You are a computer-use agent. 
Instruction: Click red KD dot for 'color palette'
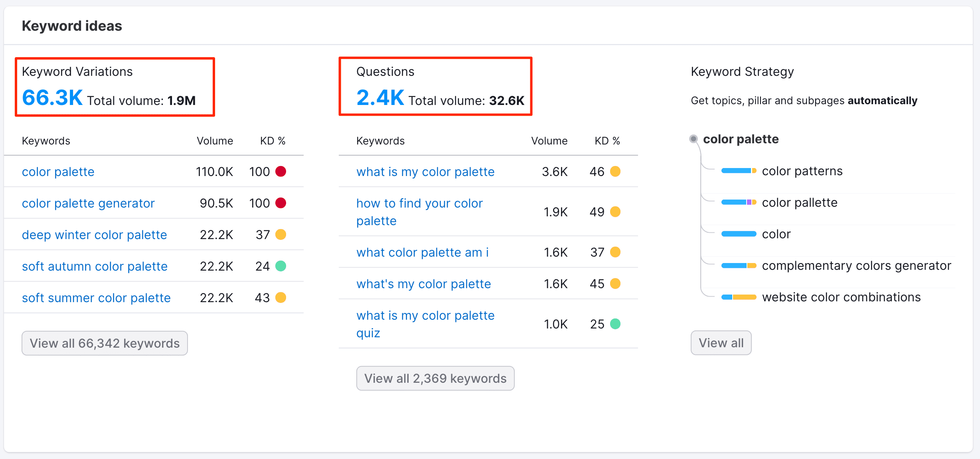(281, 171)
